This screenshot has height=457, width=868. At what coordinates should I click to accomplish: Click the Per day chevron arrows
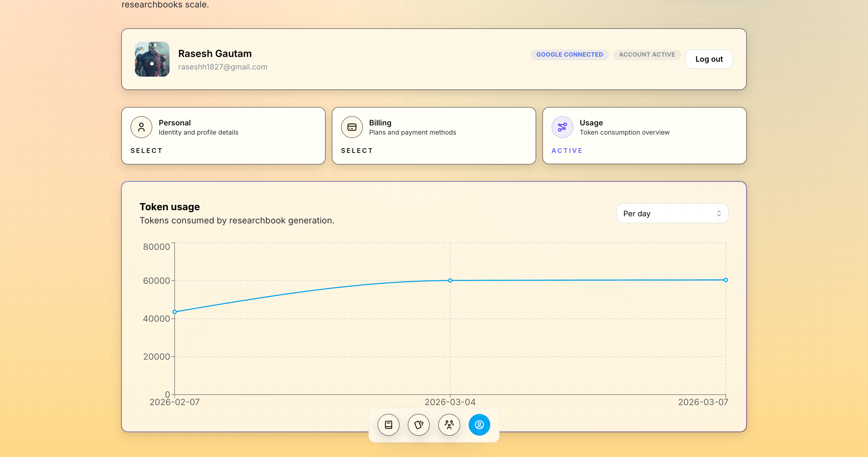(719, 213)
